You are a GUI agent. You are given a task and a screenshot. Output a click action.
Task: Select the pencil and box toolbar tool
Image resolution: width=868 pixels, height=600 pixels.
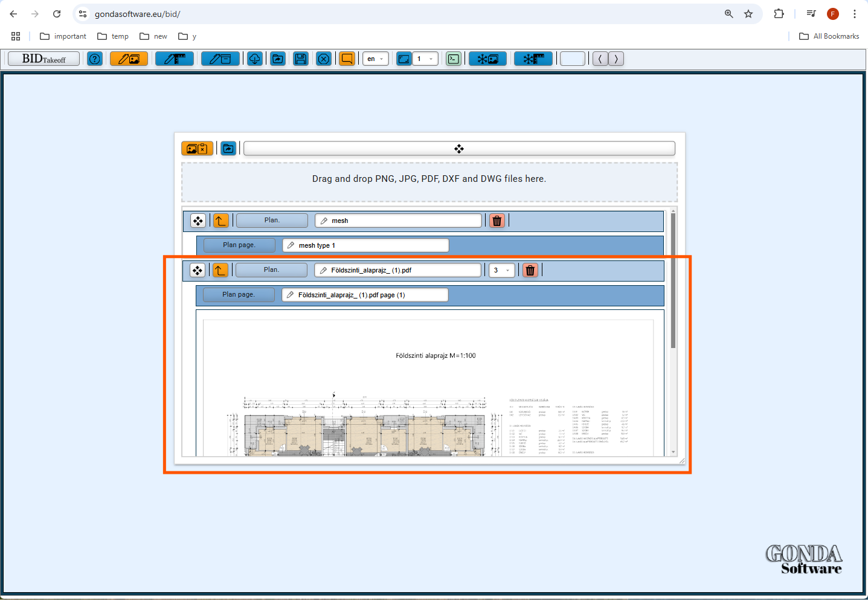[x=220, y=59]
